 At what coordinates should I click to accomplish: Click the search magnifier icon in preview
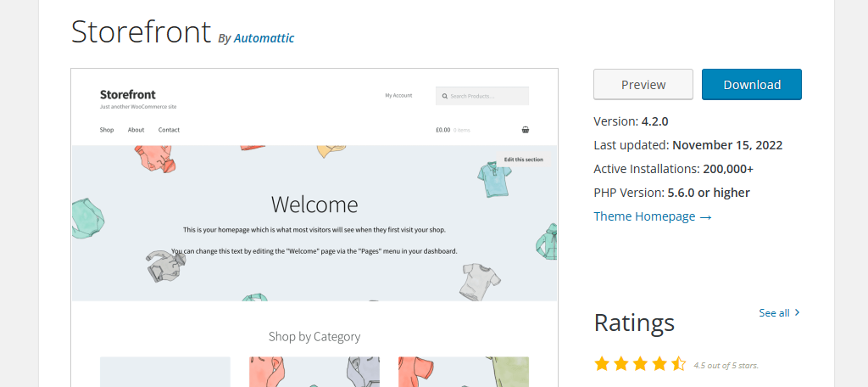tap(444, 96)
